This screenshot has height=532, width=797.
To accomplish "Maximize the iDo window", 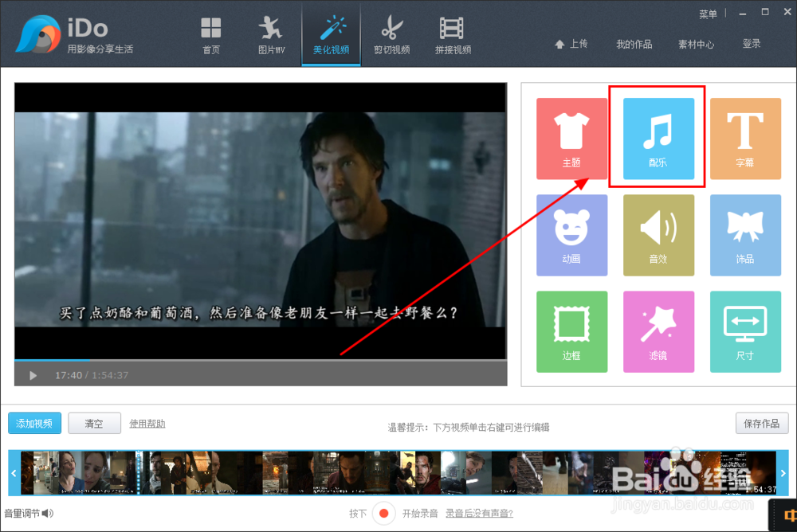I will [x=765, y=12].
